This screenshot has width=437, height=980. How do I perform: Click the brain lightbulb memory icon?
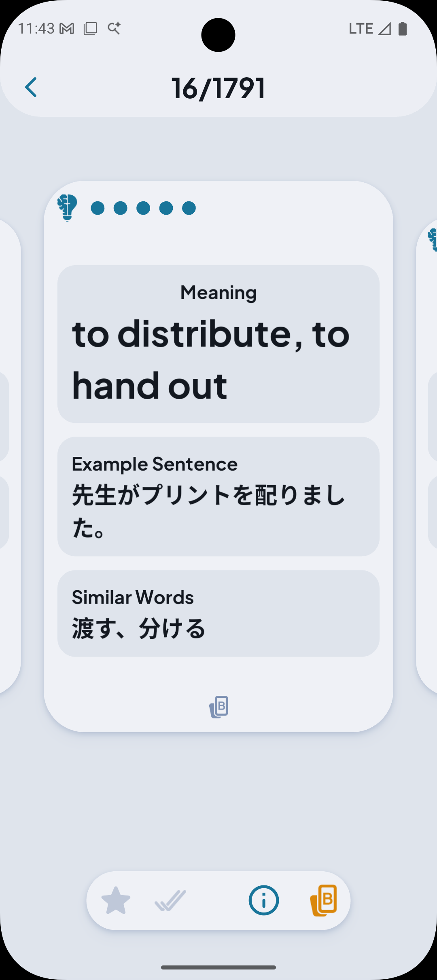(67, 207)
